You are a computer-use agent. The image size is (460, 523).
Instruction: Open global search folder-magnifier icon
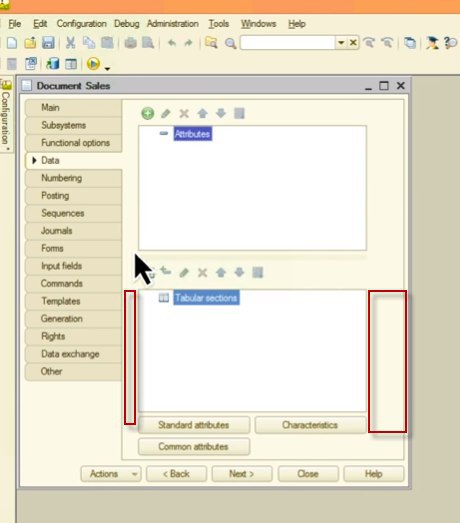(x=211, y=43)
